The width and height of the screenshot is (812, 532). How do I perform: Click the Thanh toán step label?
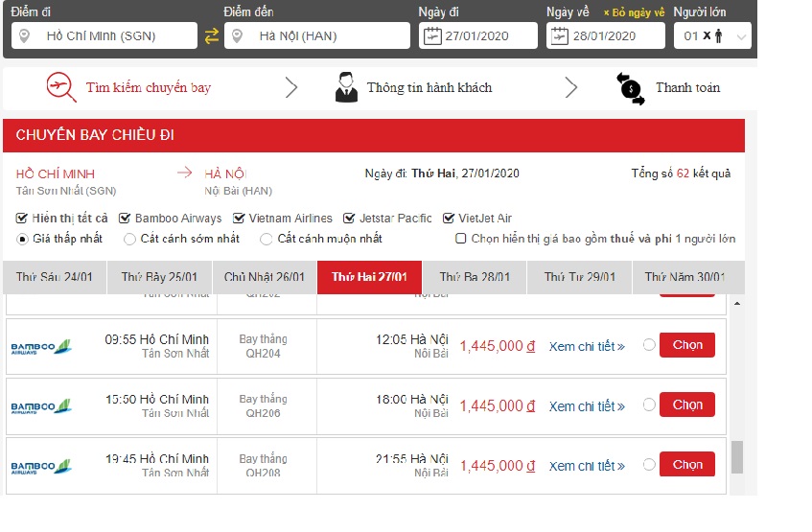687,87
